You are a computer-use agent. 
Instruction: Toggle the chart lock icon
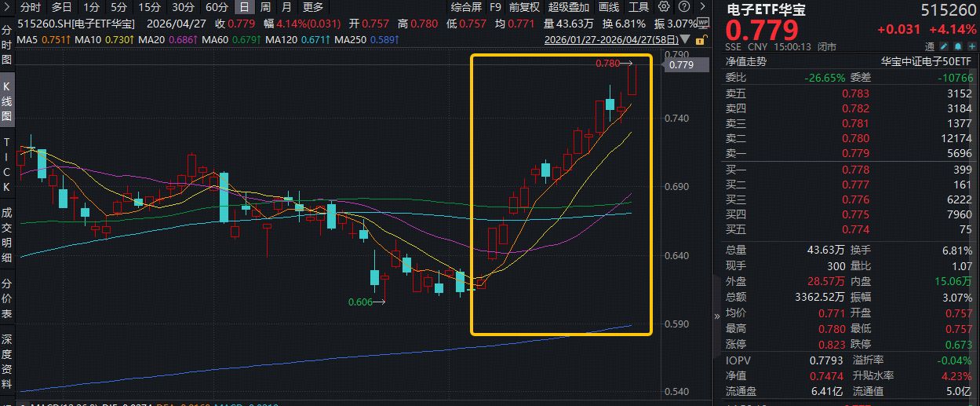coord(700,40)
